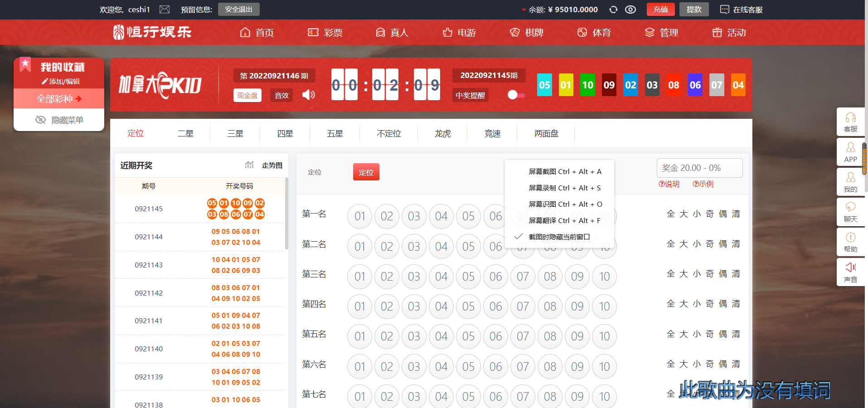The image size is (868, 408).
Task: Click the 安全退出 logout button
Action: click(x=238, y=10)
